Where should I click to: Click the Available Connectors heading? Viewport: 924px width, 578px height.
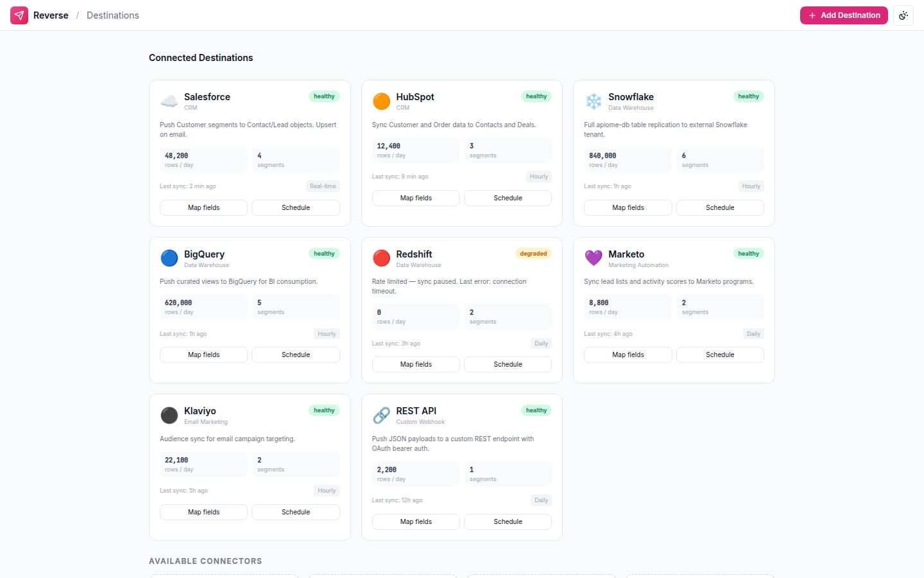(x=205, y=561)
